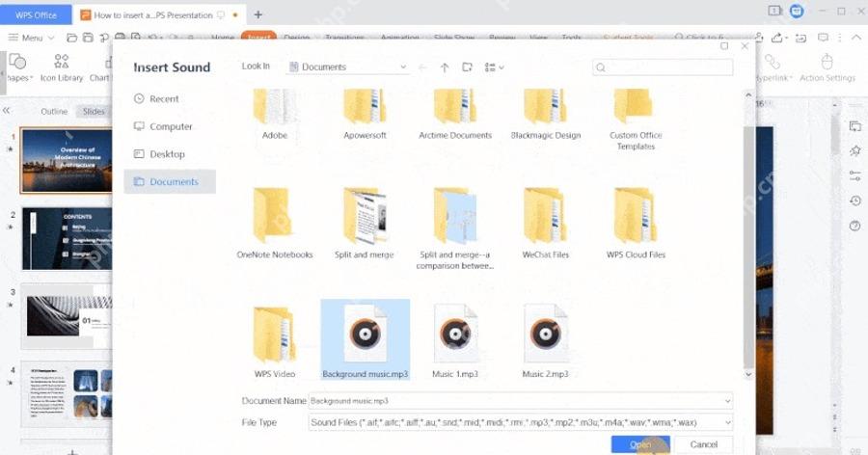Select slide 4 thumbnail
The width and height of the screenshot is (868, 455).
[67, 394]
